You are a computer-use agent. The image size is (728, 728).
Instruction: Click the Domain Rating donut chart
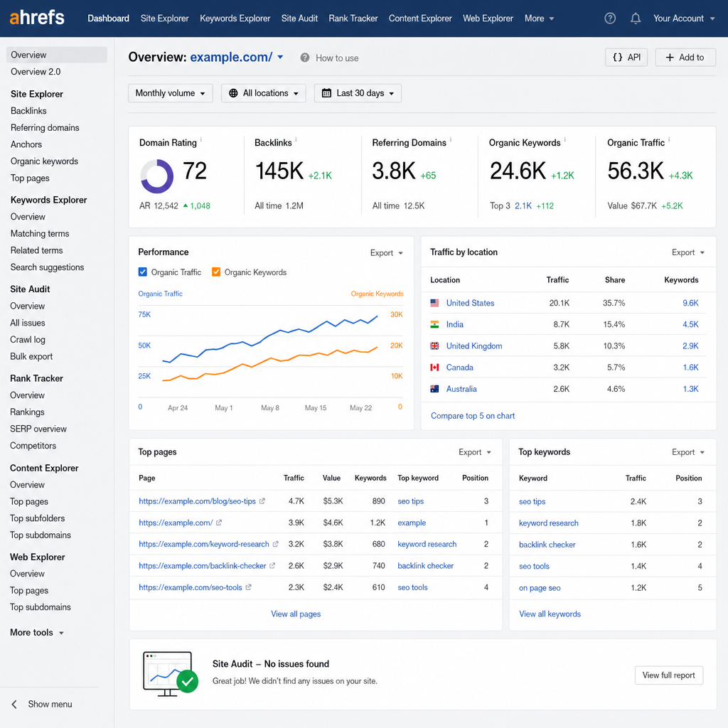157,176
